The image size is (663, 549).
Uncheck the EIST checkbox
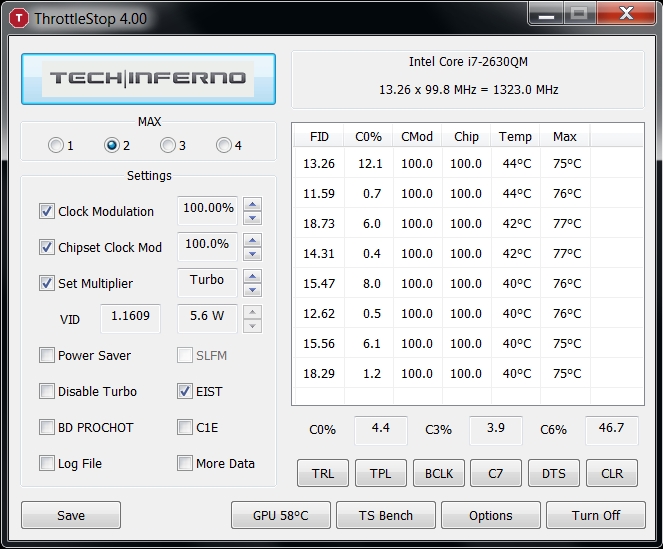coord(185,391)
